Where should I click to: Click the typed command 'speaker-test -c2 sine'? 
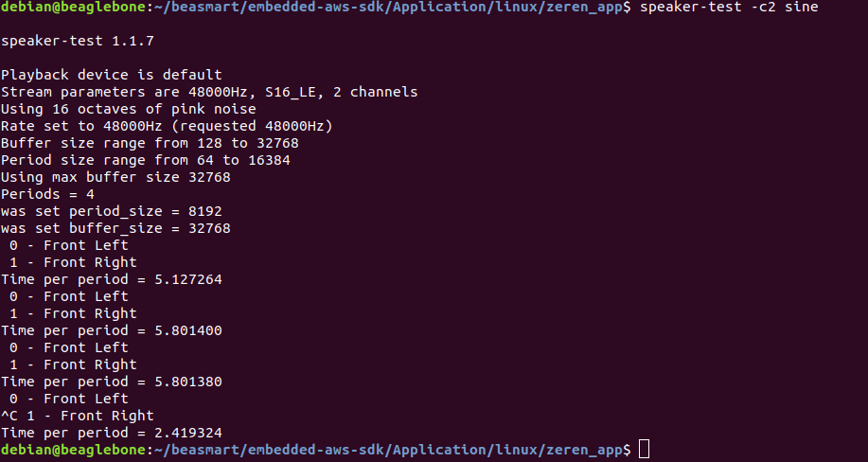click(x=730, y=8)
